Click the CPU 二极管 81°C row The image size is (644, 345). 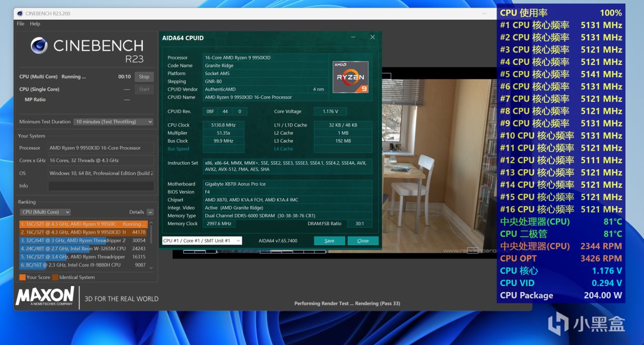561,234
